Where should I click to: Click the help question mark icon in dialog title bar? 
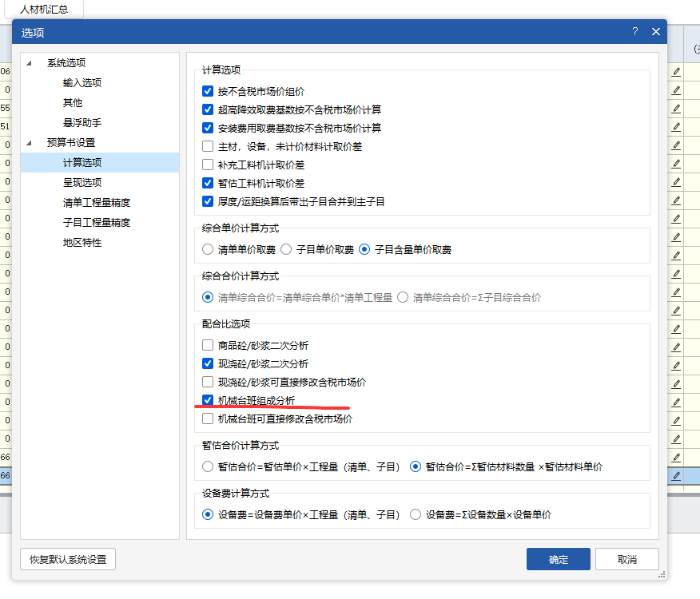point(635,31)
